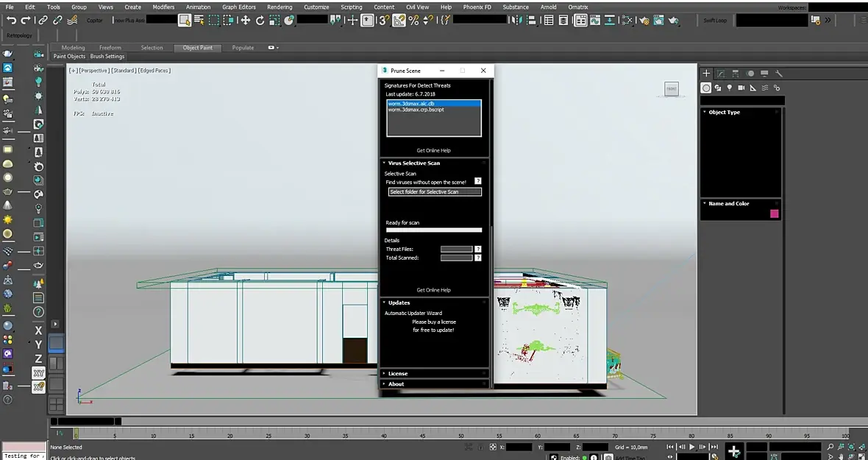Open the Modify panel tab icon

pos(721,74)
